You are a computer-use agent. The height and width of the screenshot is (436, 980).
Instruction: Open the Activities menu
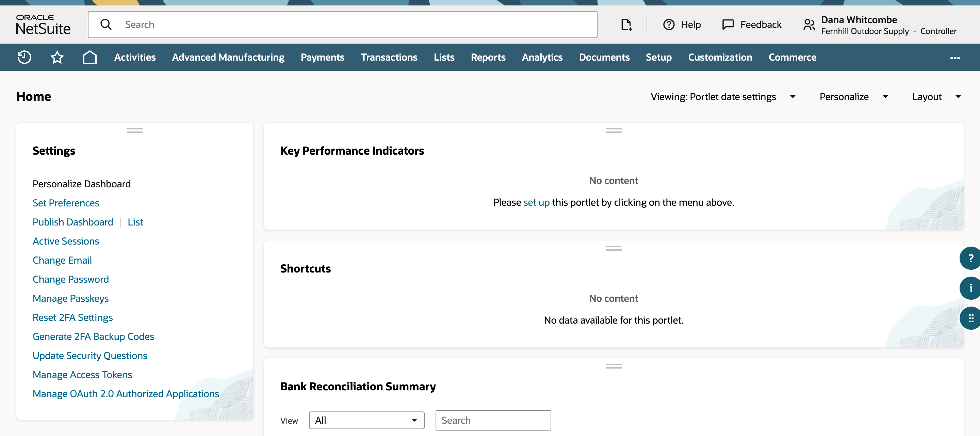pyautogui.click(x=135, y=58)
